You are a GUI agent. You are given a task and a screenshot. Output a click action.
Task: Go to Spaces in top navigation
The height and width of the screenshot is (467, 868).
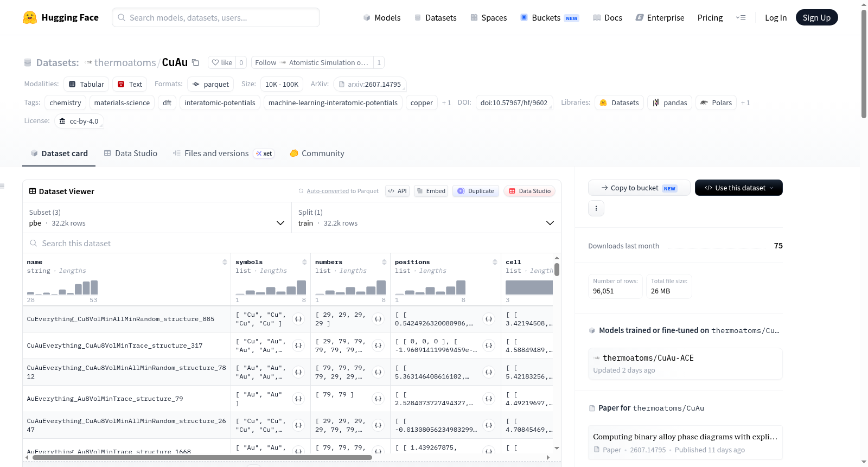point(489,17)
